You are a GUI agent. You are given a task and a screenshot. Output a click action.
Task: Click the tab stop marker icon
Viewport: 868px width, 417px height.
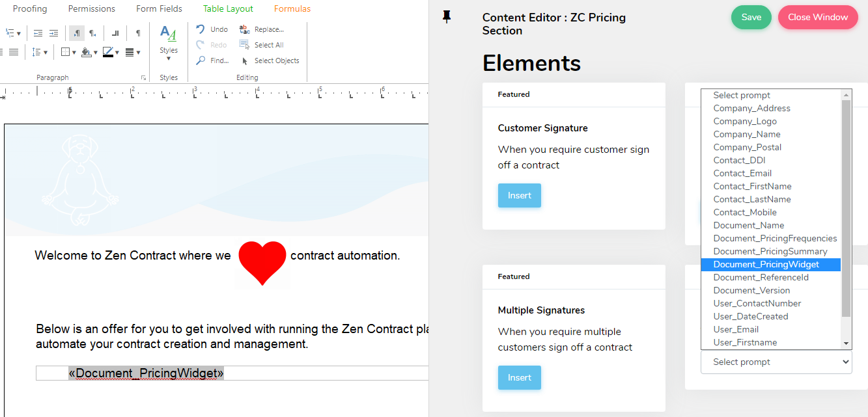pos(115,33)
